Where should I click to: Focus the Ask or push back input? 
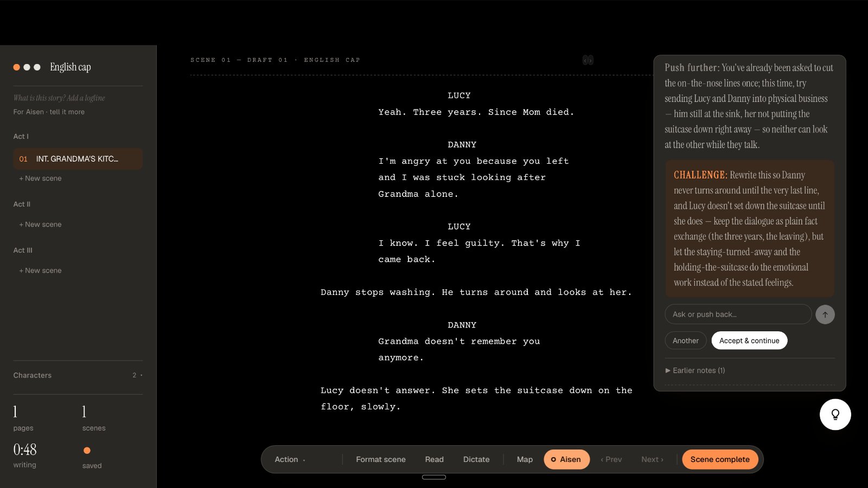click(x=738, y=314)
